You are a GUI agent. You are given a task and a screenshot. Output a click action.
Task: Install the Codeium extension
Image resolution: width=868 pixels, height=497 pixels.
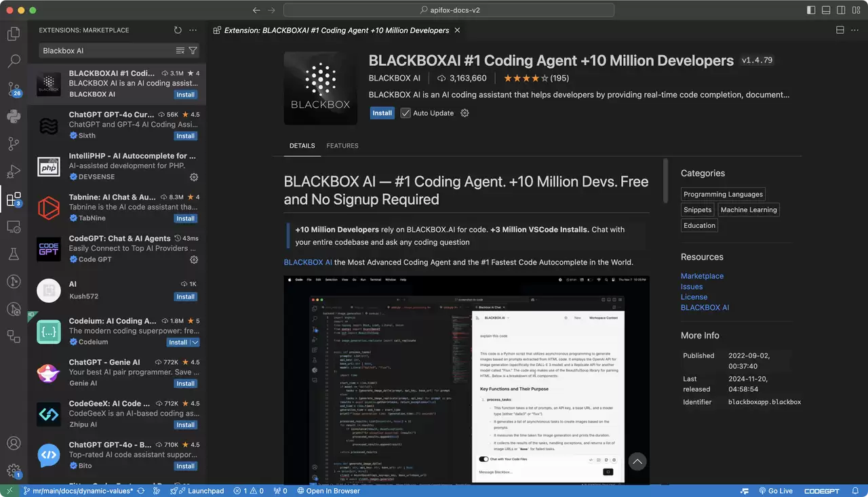(178, 342)
